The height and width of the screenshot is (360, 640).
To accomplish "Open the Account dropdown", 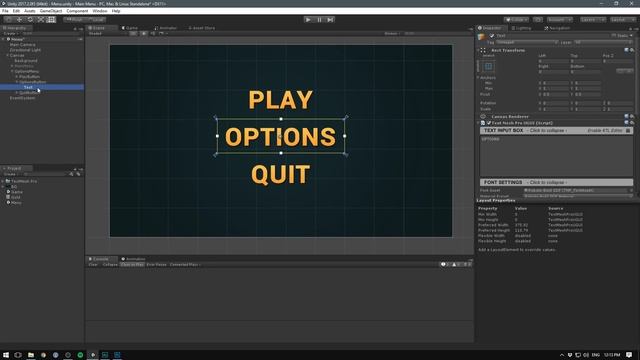I will [x=560, y=20].
